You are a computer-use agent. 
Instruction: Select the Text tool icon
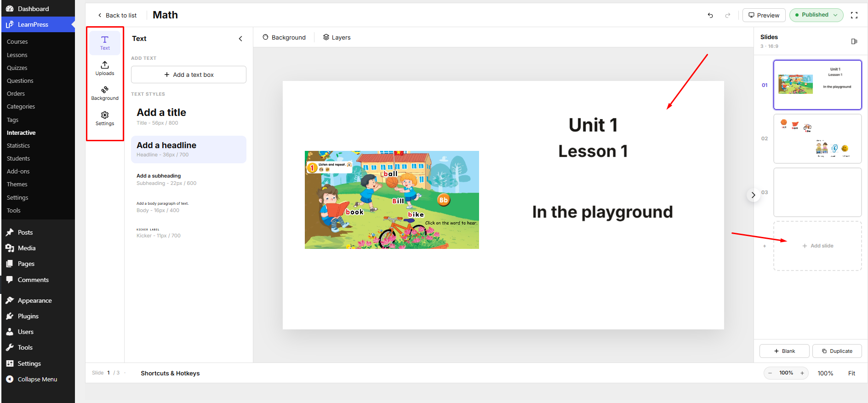point(105,43)
